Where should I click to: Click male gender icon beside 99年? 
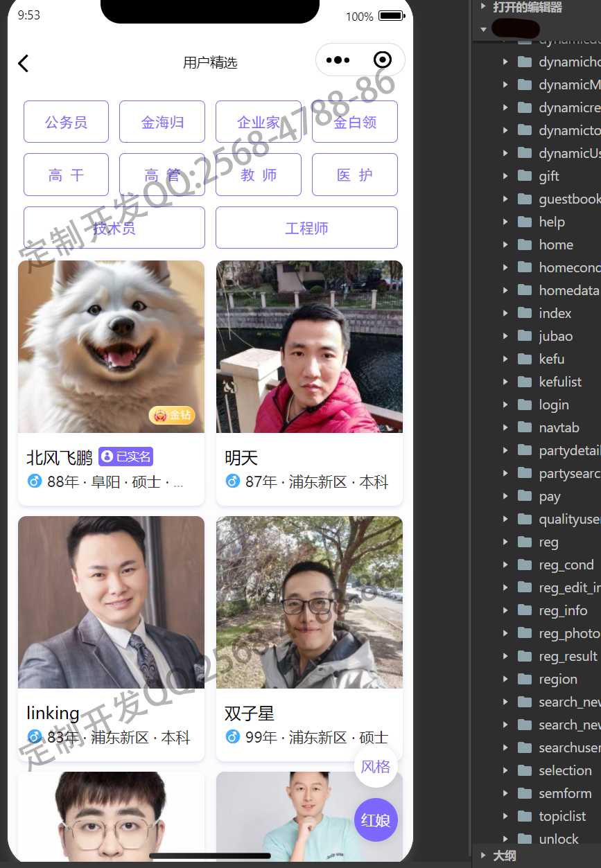tap(233, 736)
